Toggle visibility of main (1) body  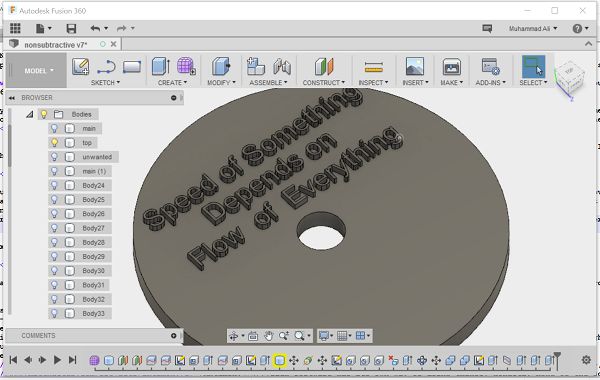[54, 171]
